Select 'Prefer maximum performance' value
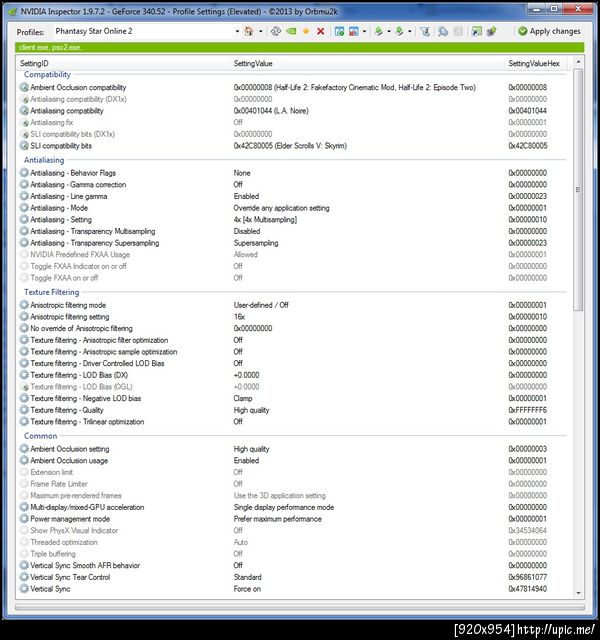Screen dimensions: 600x640 click(278, 519)
